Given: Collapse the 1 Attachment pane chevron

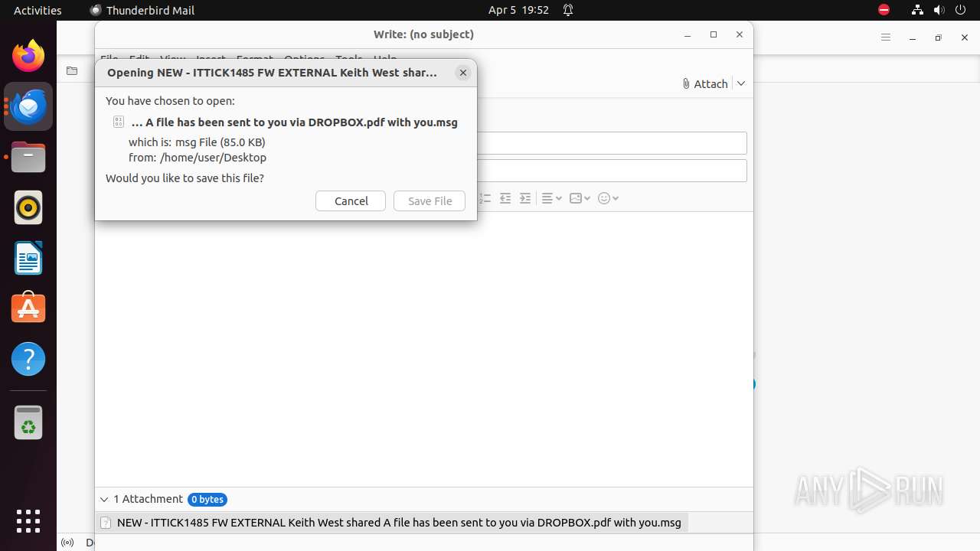Looking at the screenshot, I should [104, 499].
